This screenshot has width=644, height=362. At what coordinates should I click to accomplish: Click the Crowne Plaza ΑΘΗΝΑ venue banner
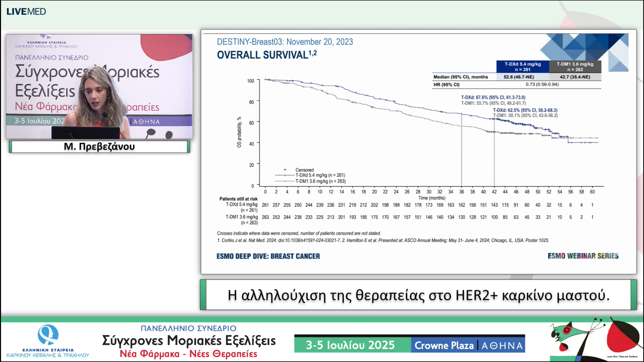pos(468,345)
